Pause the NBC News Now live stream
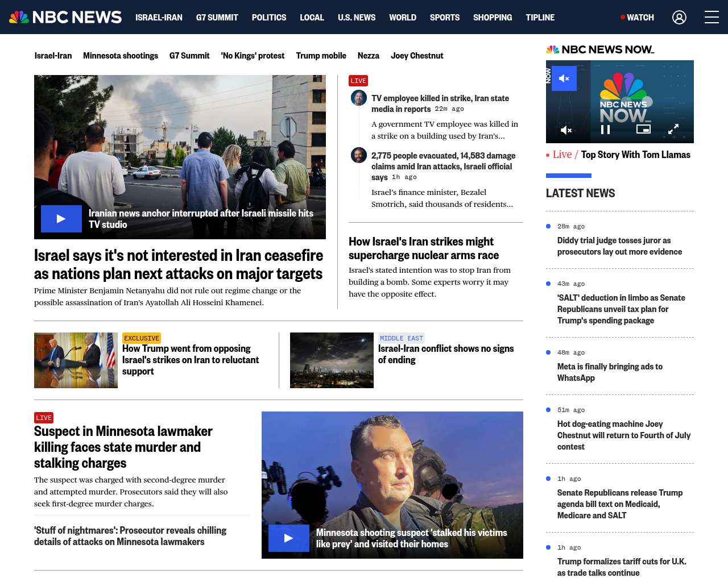 tap(606, 130)
